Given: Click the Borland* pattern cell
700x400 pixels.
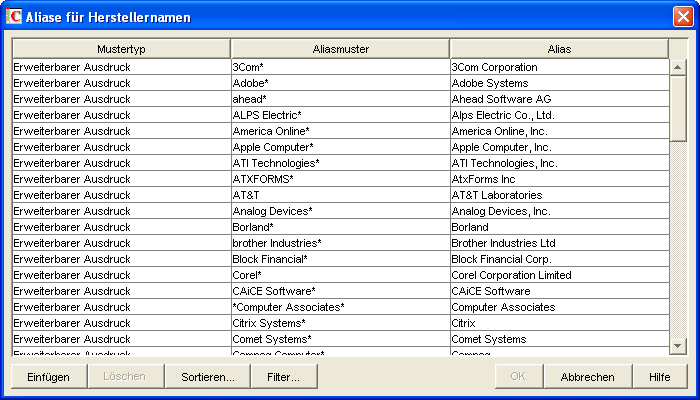Looking at the screenshot, I should (340, 227).
